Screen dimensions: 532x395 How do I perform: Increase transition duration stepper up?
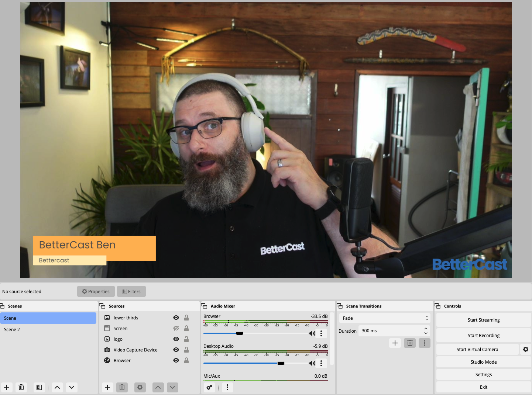[426, 329]
